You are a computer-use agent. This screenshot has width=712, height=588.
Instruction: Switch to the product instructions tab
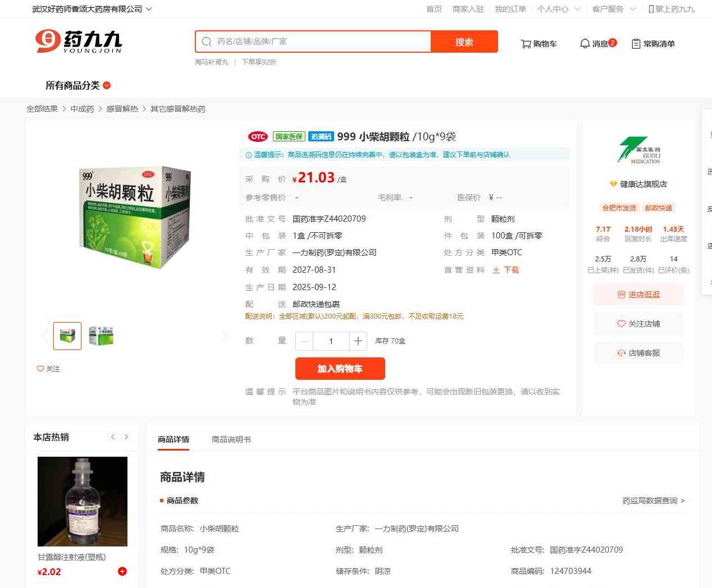coord(231,439)
